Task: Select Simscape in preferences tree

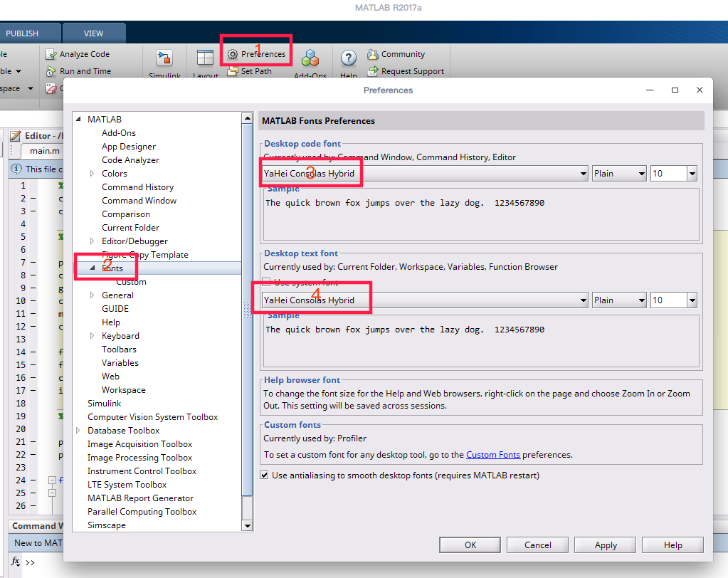Action: click(106, 525)
